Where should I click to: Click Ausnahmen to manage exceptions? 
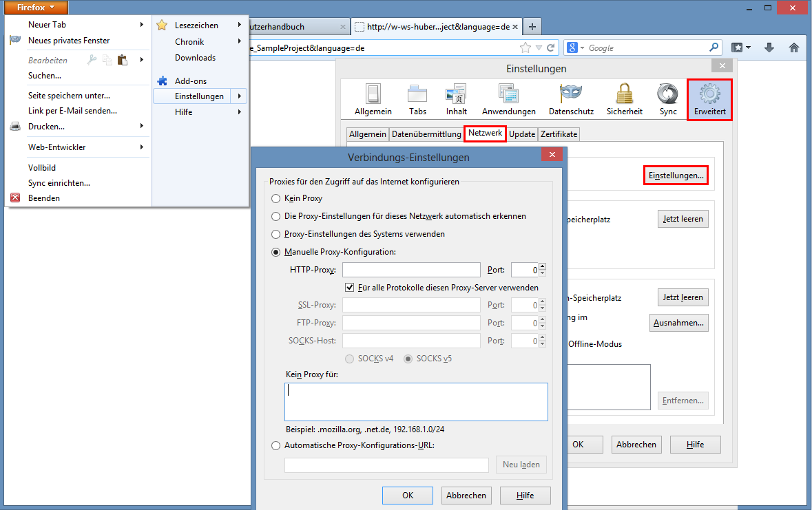coord(678,322)
